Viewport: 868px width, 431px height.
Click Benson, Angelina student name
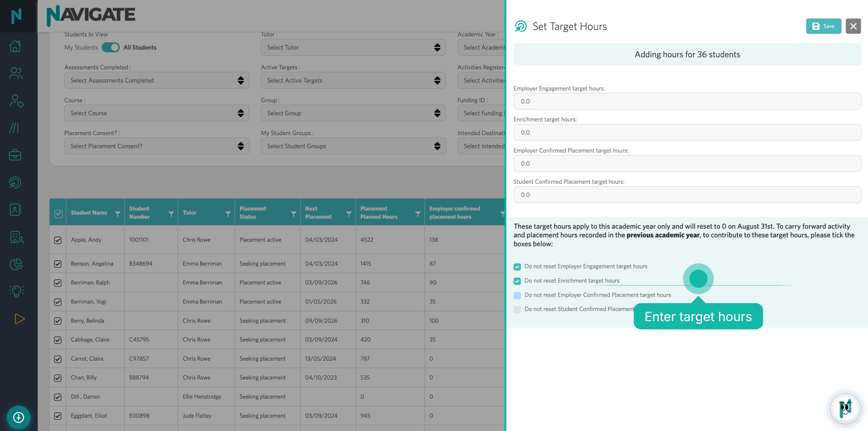(92, 263)
